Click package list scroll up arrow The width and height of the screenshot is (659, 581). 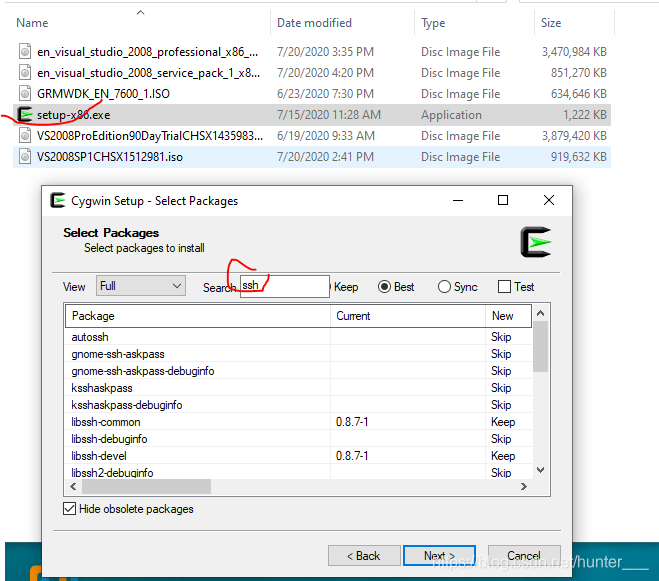click(x=541, y=313)
